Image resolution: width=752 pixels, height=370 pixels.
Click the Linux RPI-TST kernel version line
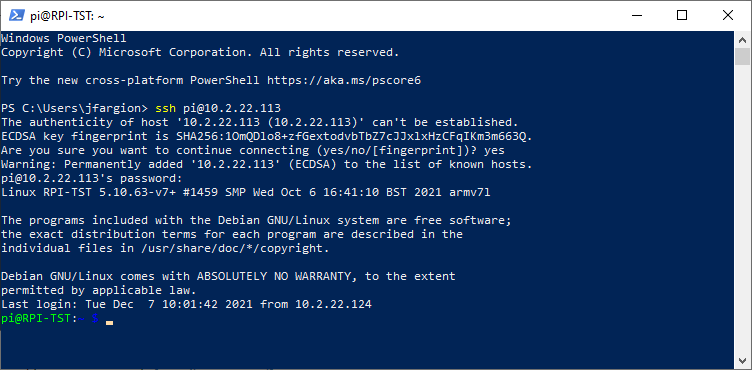[x=246, y=192]
